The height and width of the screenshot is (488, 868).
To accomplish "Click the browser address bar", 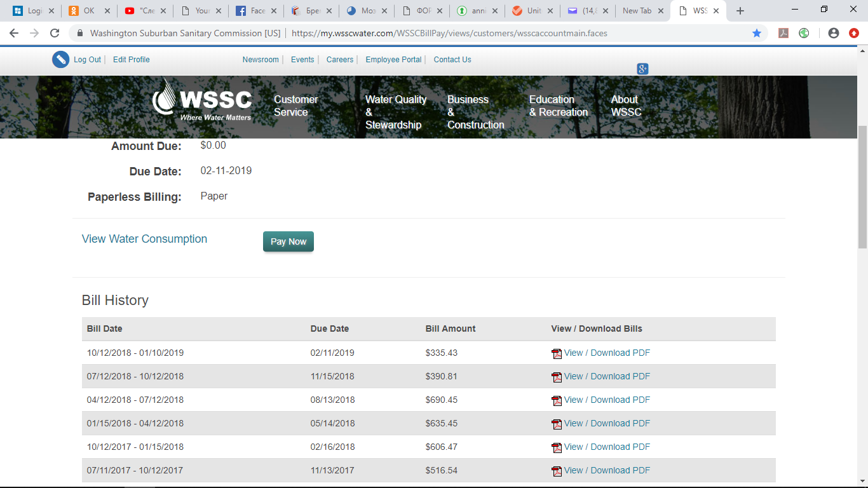I will 445,33.
